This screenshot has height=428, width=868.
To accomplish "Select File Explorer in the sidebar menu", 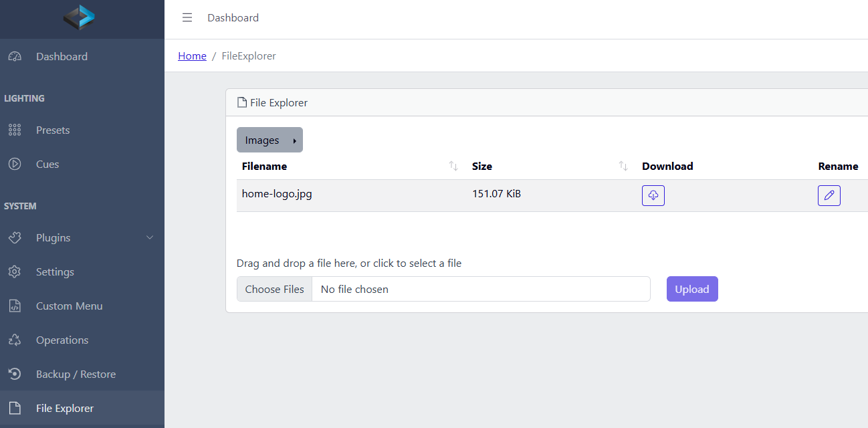I will point(64,408).
